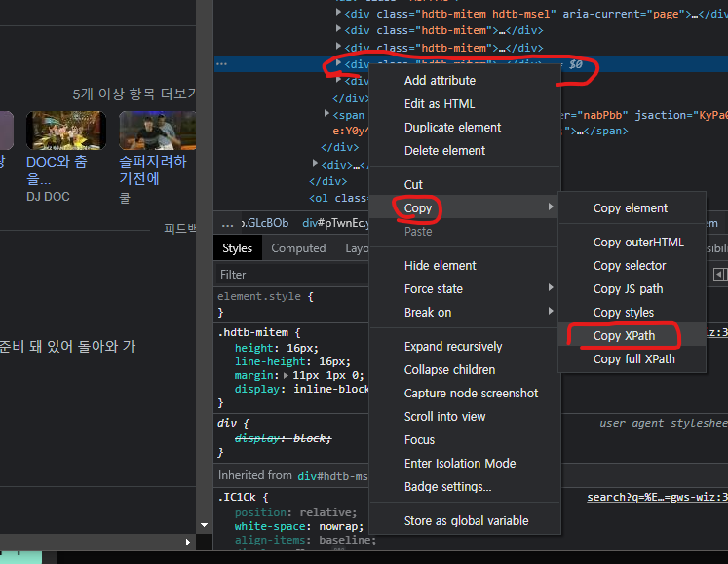Click the .IC1Ck selector text
728x564 pixels.
coord(237,497)
